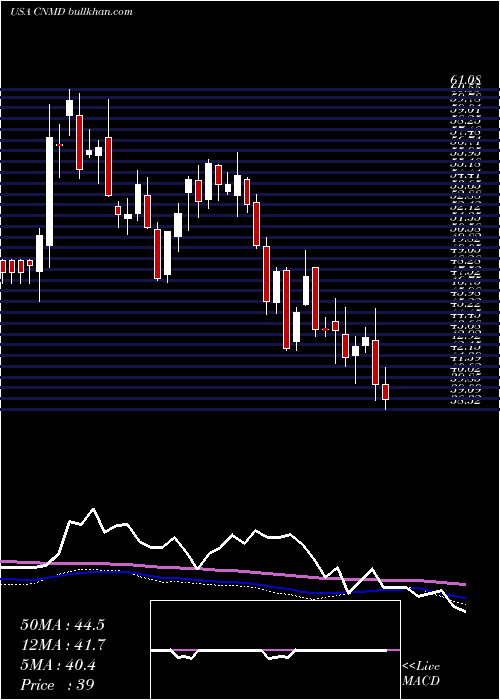This screenshot has height=700, width=500.
Task: Click the USA CNMD bullkhan.com title
Action: coord(71,12)
